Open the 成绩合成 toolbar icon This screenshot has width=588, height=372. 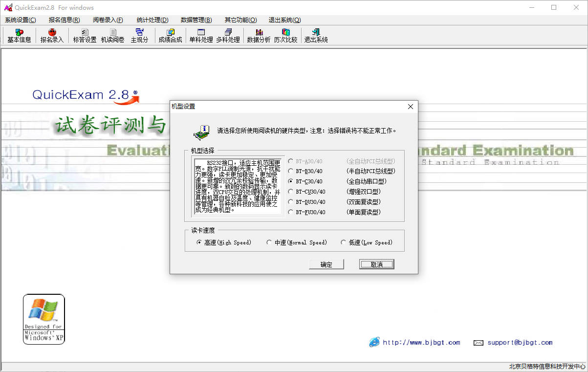click(170, 36)
